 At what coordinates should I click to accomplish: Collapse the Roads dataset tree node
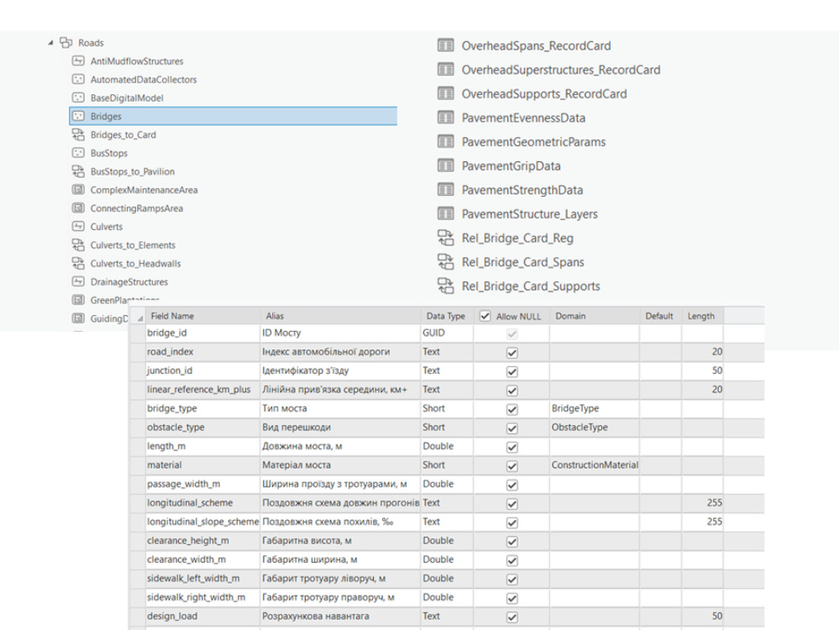pos(50,42)
